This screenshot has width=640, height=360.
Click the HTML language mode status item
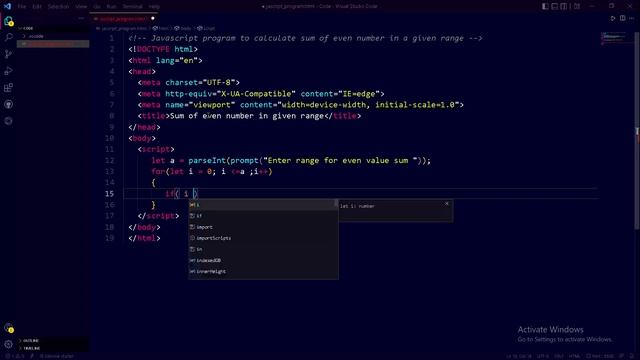coord(574,356)
